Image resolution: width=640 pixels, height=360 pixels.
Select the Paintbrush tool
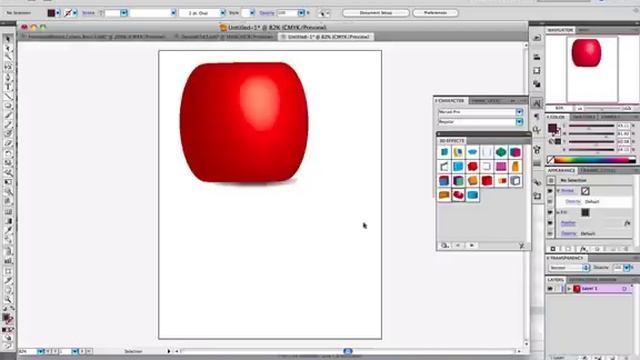tap(8, 116)
